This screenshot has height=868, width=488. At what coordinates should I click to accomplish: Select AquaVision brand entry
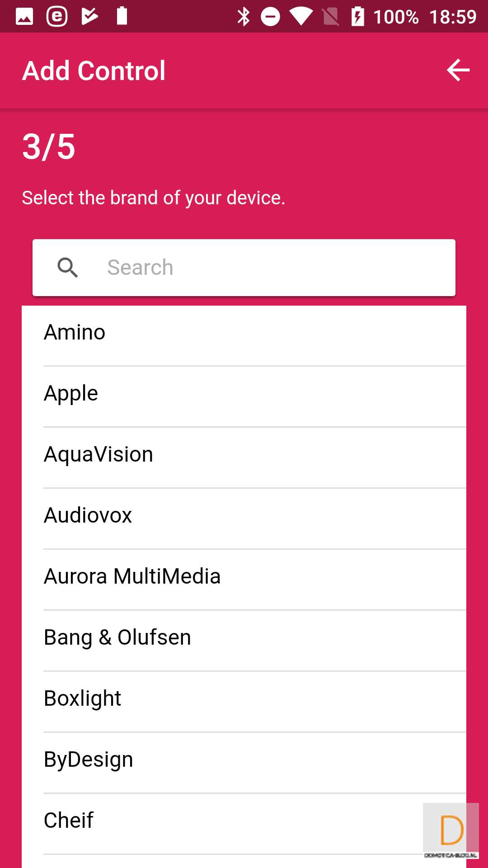click(x=244, y=455)
